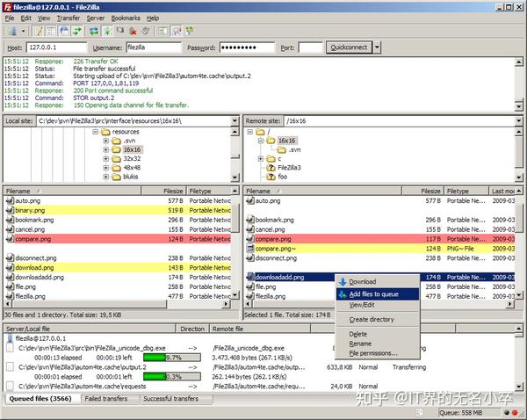Click the file icon of remote auto.png
The height and width of the screenshot is (420, 527).
[x=250, y=200]
